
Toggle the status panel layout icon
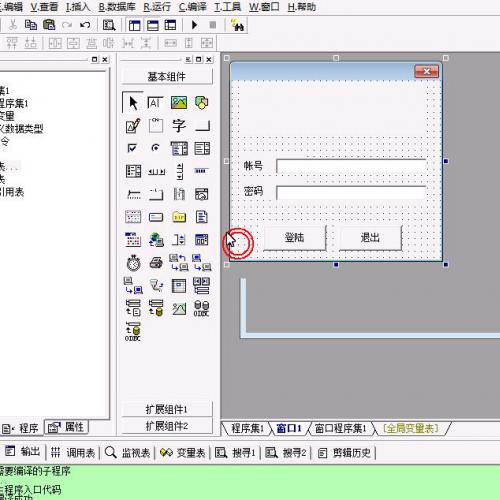pos(153,25)
